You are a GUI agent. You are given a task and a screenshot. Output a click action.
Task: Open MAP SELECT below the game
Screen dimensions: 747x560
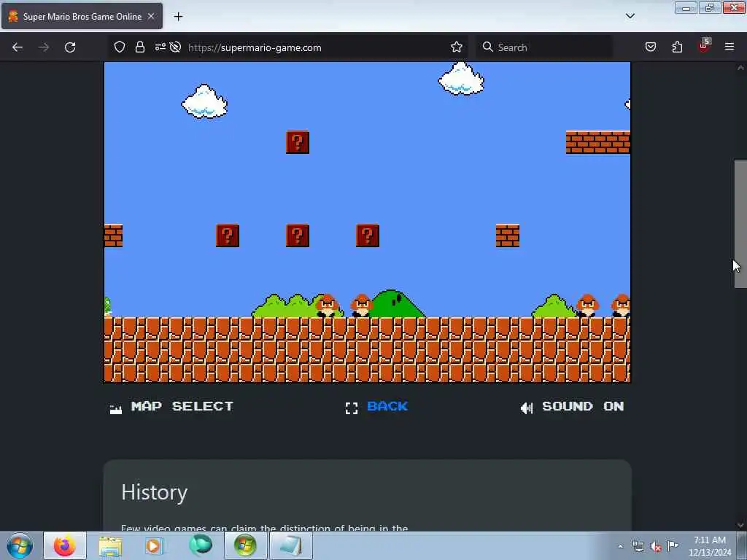pos(182,406)
